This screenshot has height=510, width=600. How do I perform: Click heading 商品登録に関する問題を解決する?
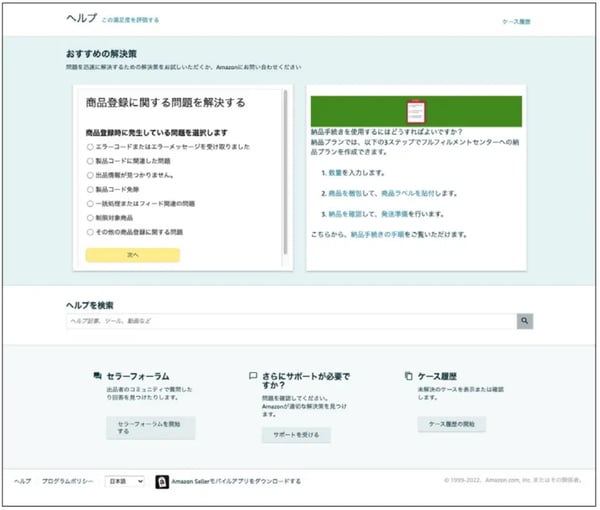click(x=165, y=103)
